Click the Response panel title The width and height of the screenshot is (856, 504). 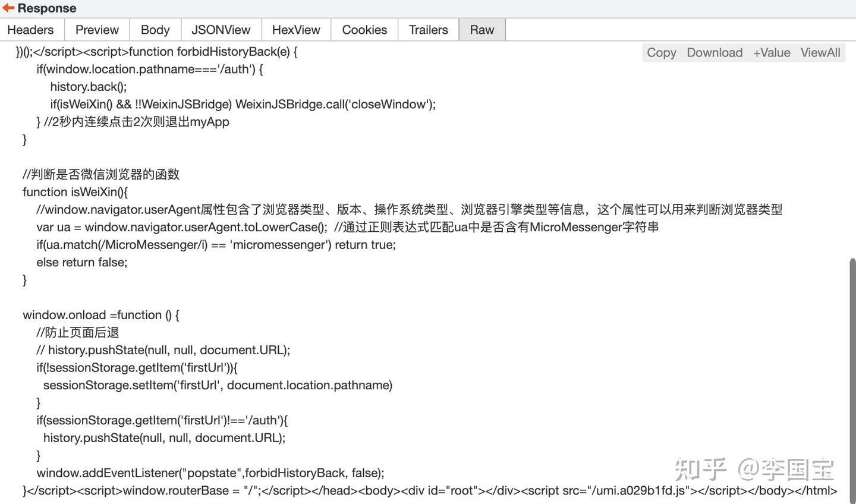point(47,8)
